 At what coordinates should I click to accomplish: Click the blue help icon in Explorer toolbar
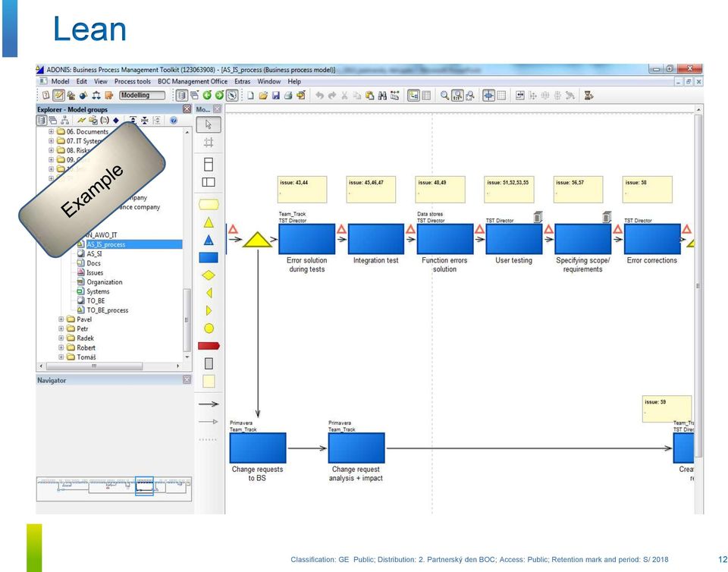coord(173,121)
